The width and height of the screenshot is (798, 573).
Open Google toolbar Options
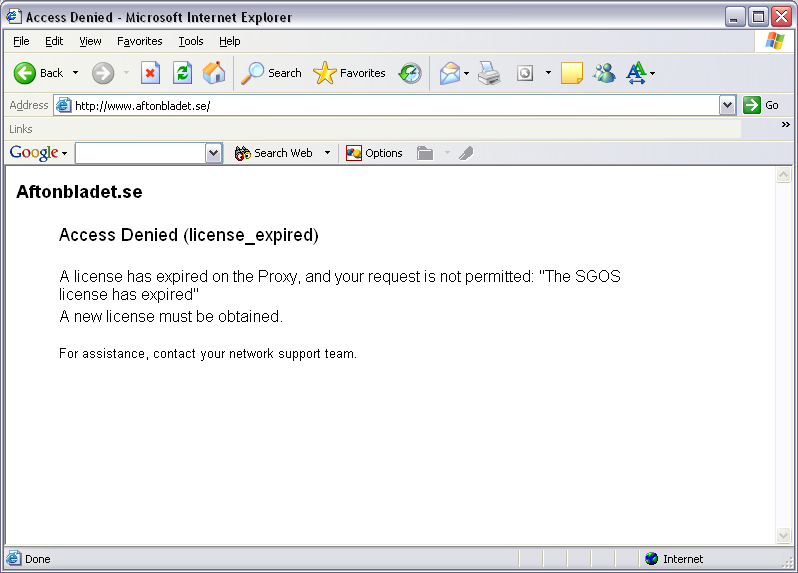374,153
